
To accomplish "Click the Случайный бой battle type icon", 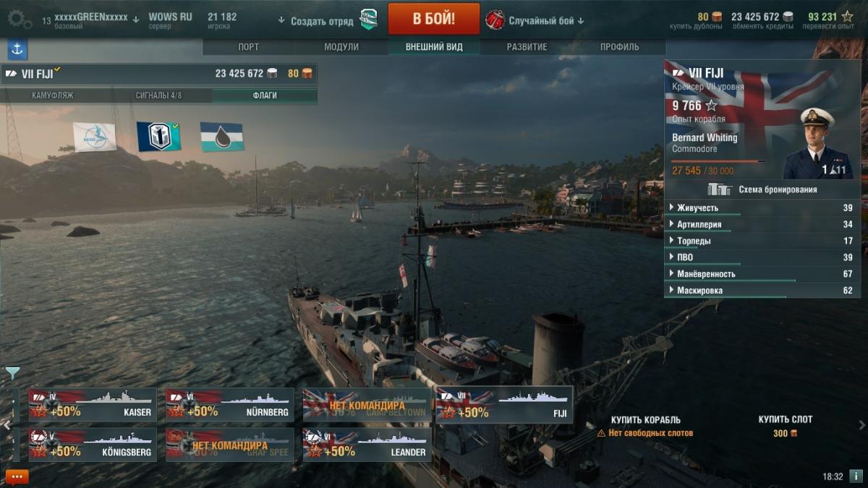I will [x=495, y=20].
